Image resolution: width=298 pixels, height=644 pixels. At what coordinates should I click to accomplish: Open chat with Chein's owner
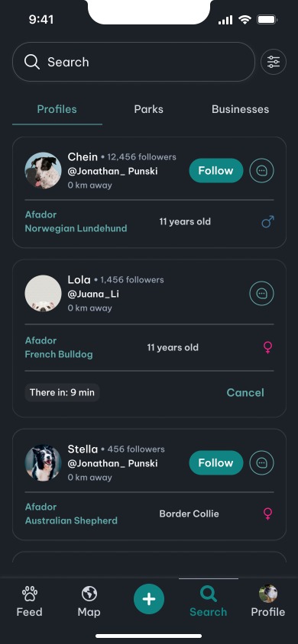tap(262, 171)
